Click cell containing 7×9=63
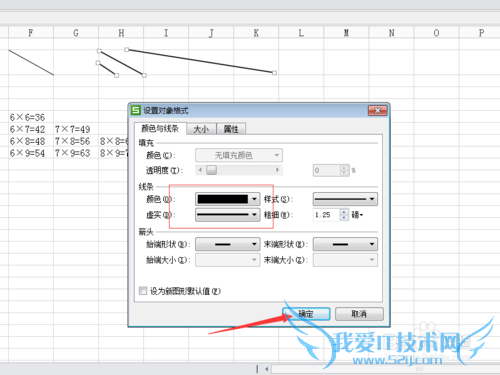Screen dimensions: 500x375 [x=76, y=153]
